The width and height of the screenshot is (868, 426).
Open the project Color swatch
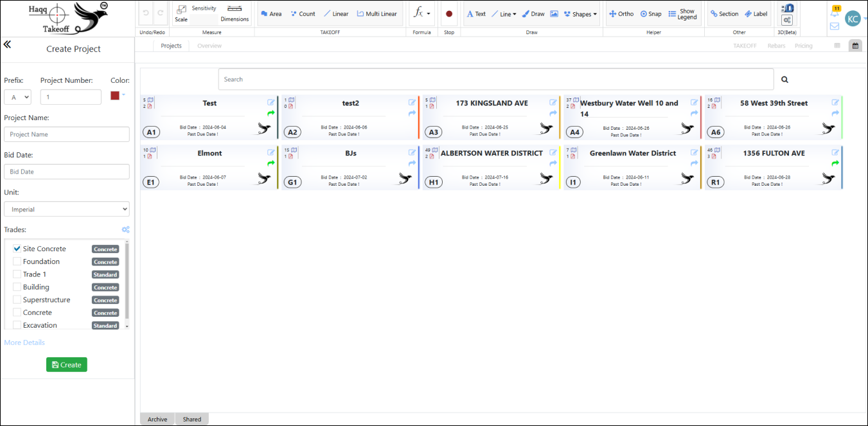(x=115, y=95)
